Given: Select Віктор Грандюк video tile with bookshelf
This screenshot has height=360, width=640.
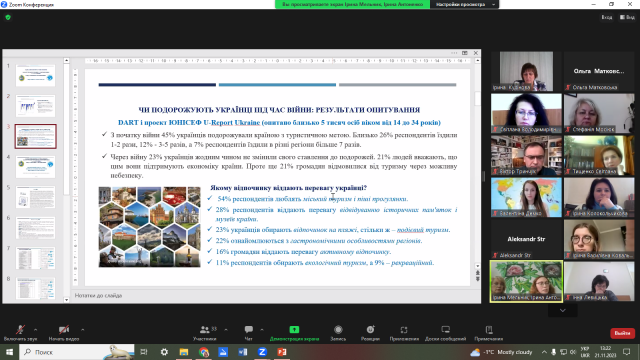Looking at the screenshot, I should coord(526,156).
